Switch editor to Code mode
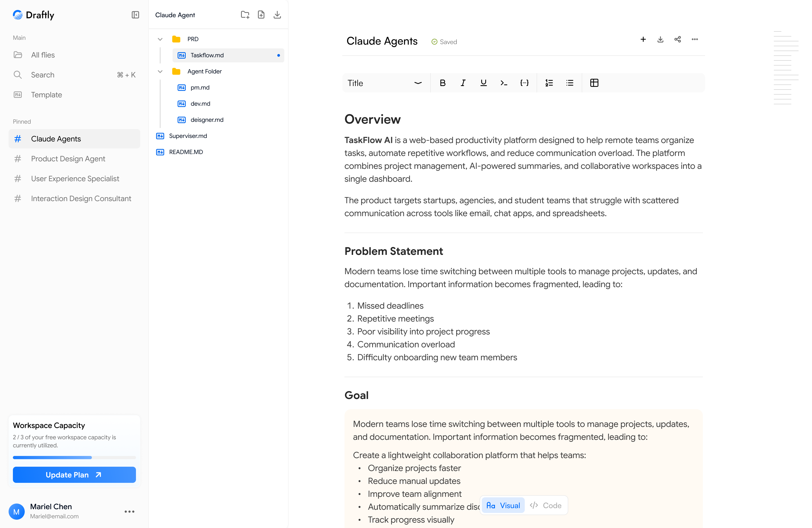Image resolution: width=812 pixels, height=528 pixels. coord(545,505)
